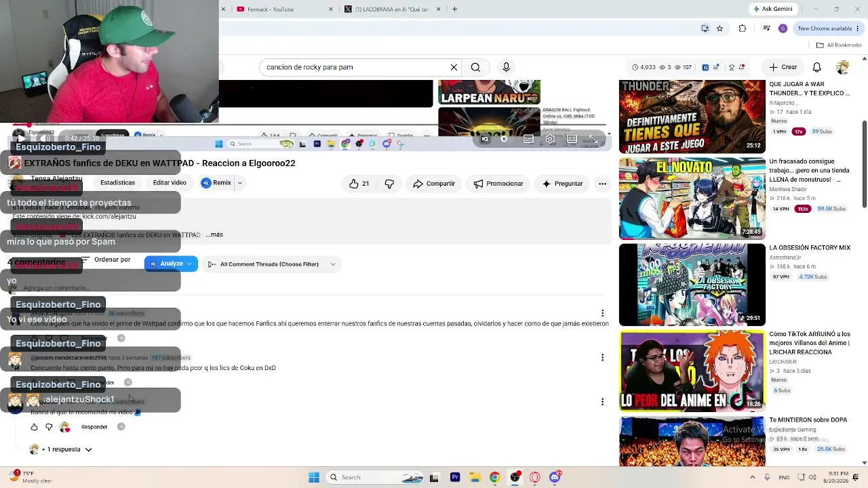Screen dimensions: 868x488
Task: Open YouTube notifications bell
Action: click(817, 67)
